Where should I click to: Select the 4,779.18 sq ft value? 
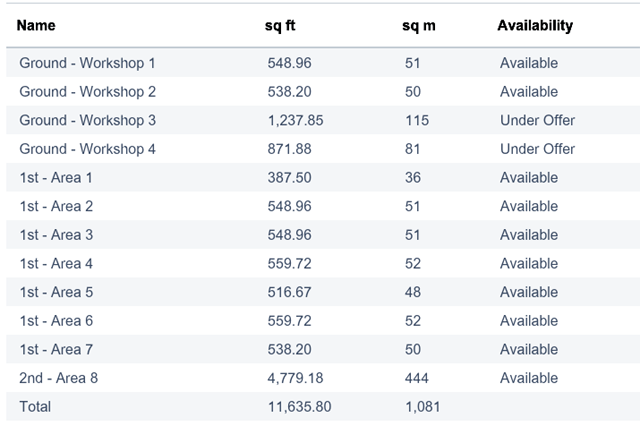pyautogui.click(x=295, y=378)
